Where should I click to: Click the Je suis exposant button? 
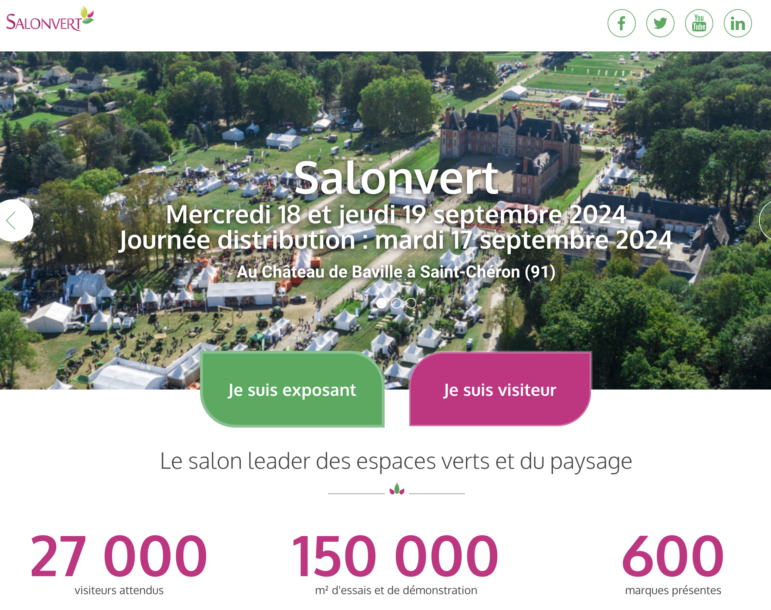(292, 389)
